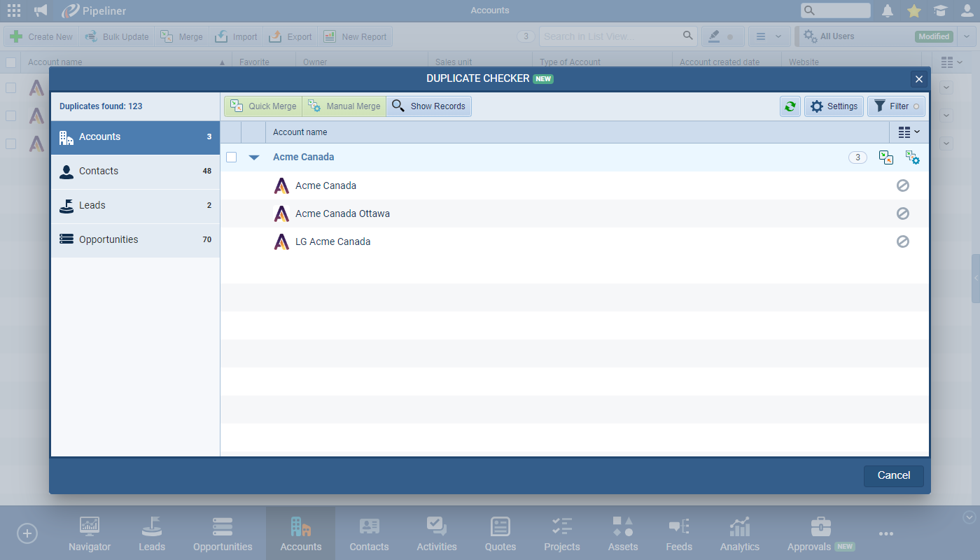Click quick merge icon in Acme Canada row
The image size is (980, 560).
click(x=885, y=157)
